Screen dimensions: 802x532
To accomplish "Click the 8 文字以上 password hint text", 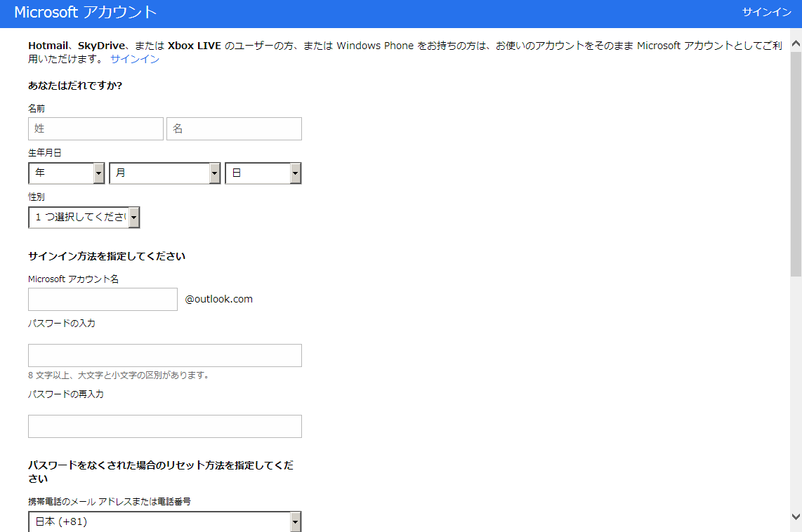I will pyautogui.click(x=119, y=375).
